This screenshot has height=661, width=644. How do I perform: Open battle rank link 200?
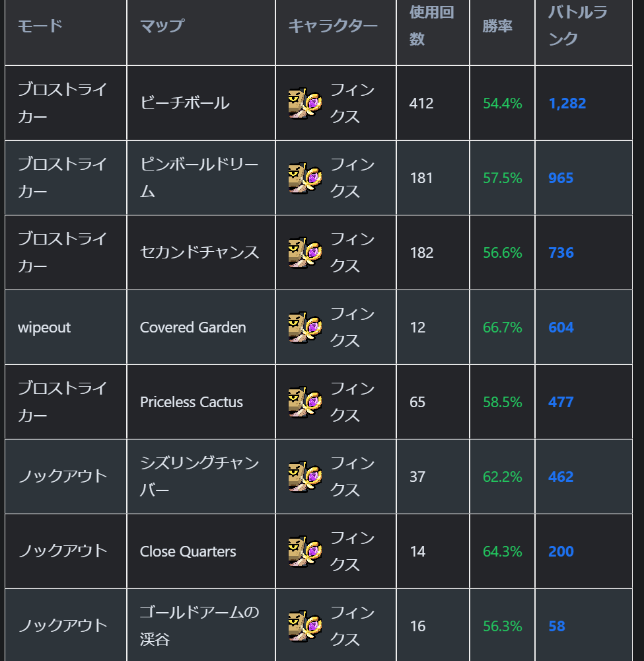(561, 551)
